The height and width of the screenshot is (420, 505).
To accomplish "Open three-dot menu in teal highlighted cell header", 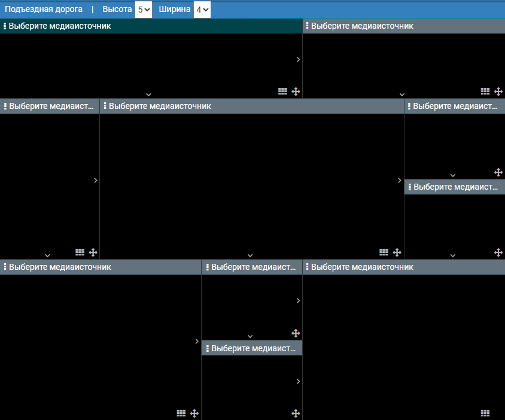I will pos(5,26).
